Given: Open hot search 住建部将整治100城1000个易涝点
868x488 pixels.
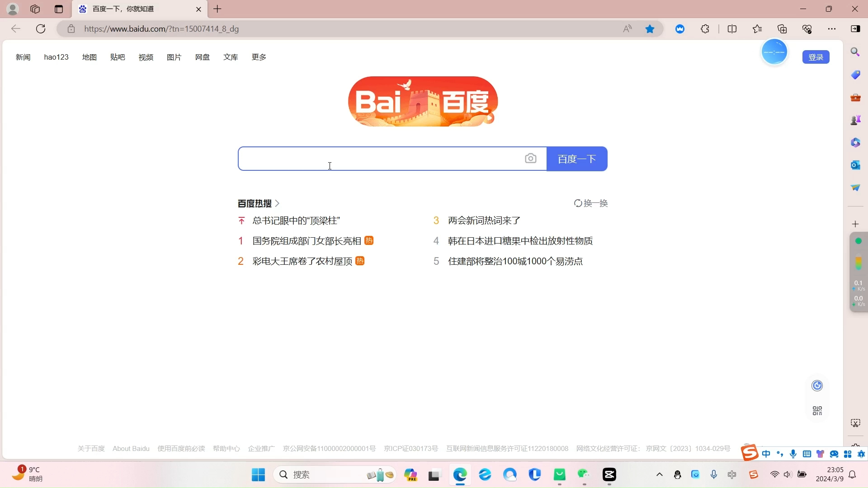Looking at the screenshot, I should pos(515,261).
